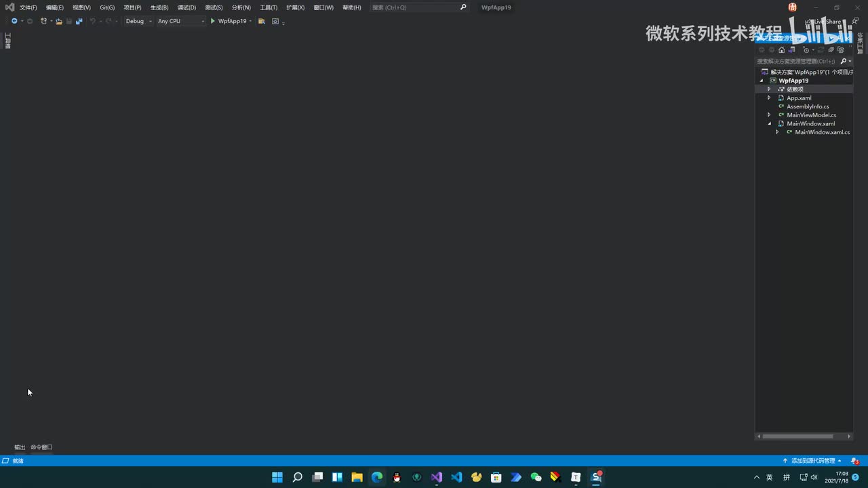Screen dimensions: 868x488
Task: Click the collapse all icon in Solution Explorer
Action: click(x=831, y=49)
